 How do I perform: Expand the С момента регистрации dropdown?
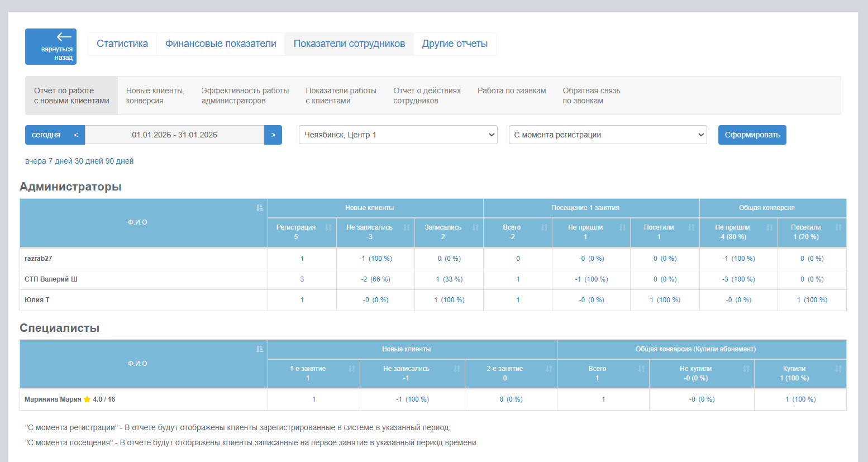[x=608, y=135]
